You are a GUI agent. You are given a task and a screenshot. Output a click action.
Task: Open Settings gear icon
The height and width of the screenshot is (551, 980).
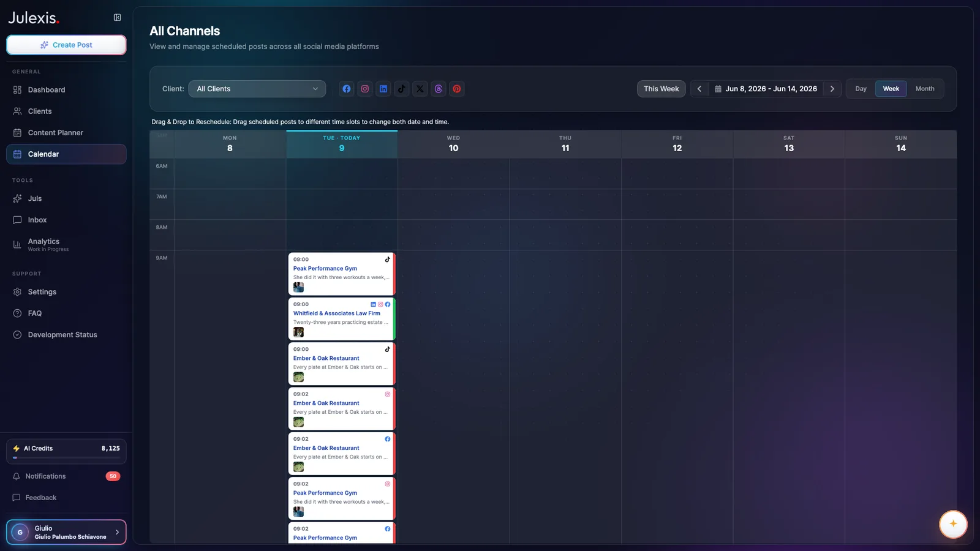tap(17, 292)
